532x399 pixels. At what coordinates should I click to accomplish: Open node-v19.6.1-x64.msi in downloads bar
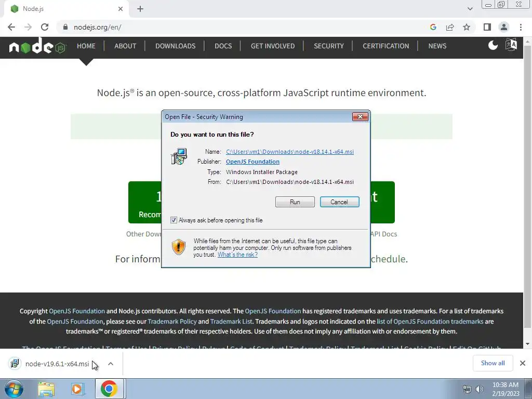[57, 364]
